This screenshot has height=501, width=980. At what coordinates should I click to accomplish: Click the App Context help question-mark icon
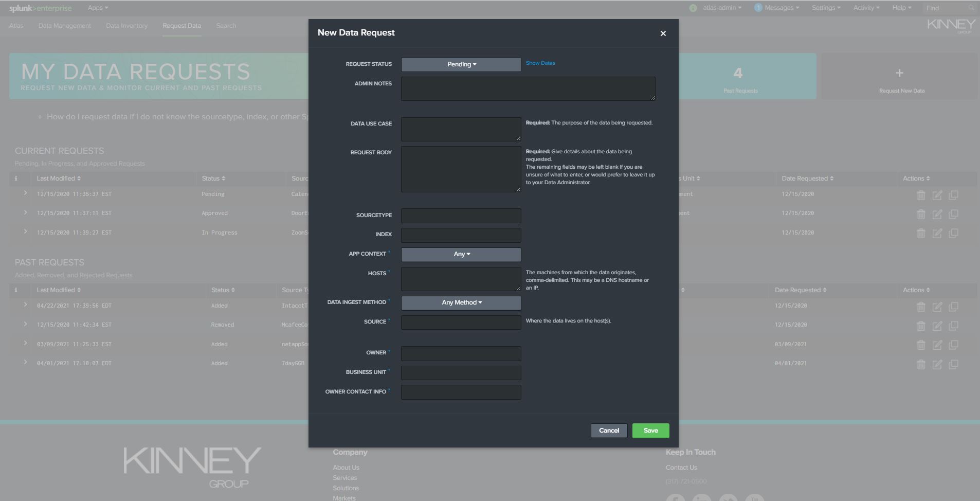[389, 252]
